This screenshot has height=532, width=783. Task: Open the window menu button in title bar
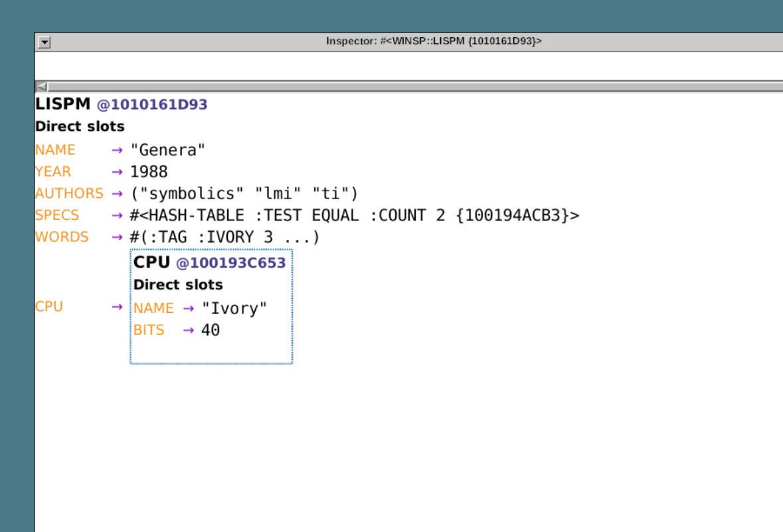(x=44, y=42)
